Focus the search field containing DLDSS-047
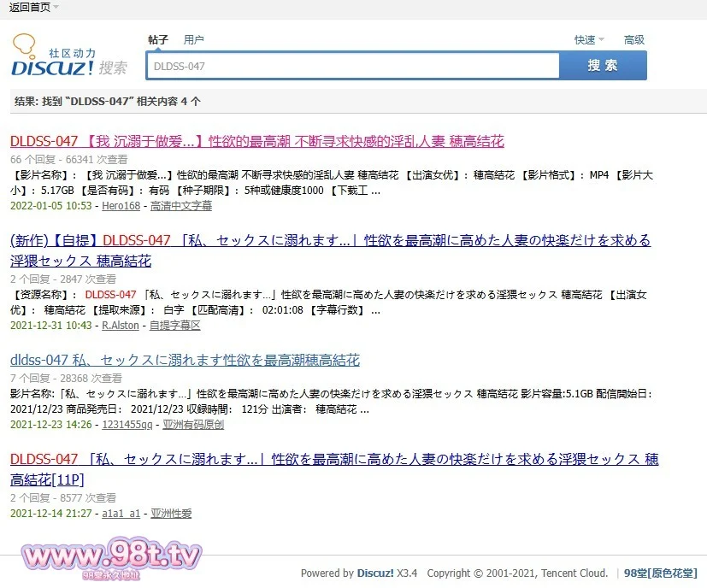 [x=352, y=66]
